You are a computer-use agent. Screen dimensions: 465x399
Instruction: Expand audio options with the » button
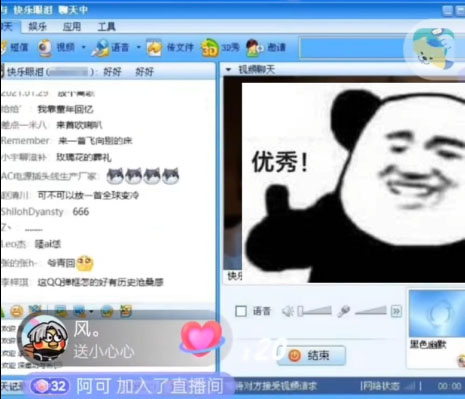pos(396,311)
